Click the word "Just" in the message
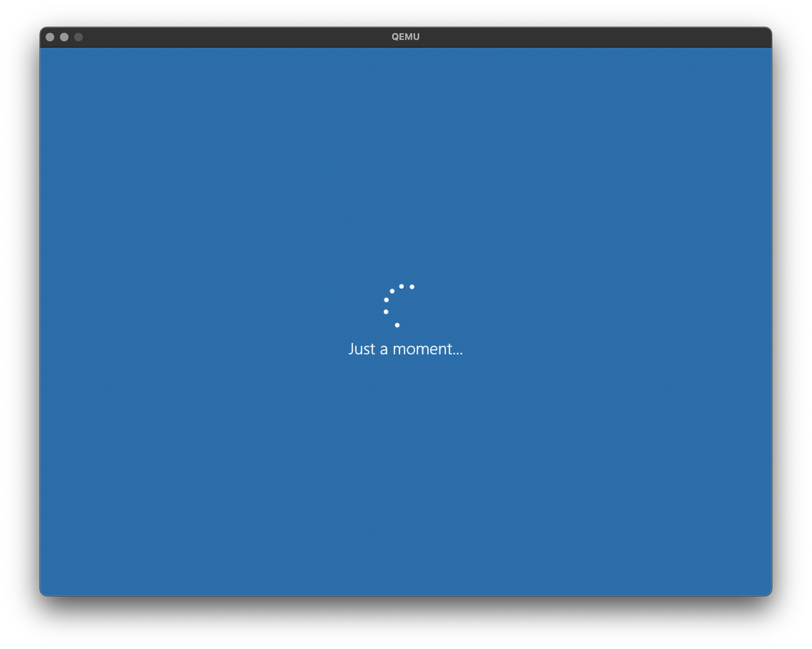 pos(361,349)
